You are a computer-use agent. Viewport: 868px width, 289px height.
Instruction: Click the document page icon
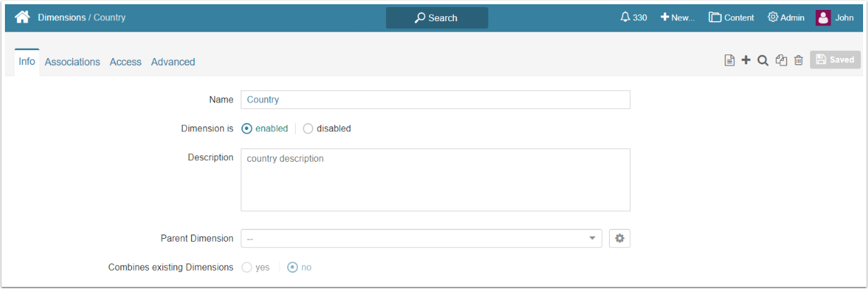[730, 61]
